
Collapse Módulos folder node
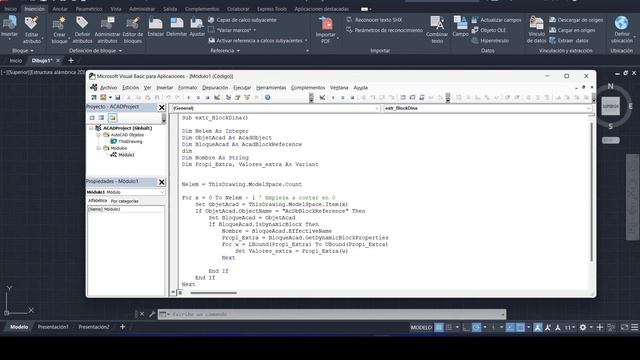tap(98, 148)
